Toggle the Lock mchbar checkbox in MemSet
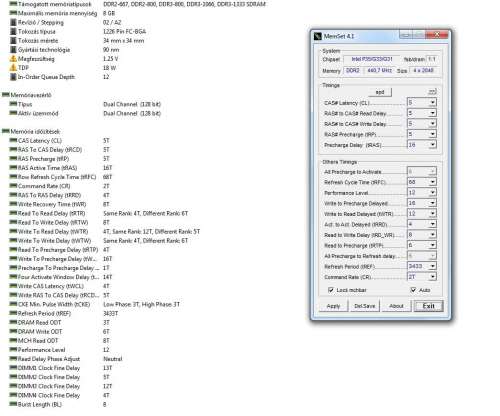 [x=331, y=290]
